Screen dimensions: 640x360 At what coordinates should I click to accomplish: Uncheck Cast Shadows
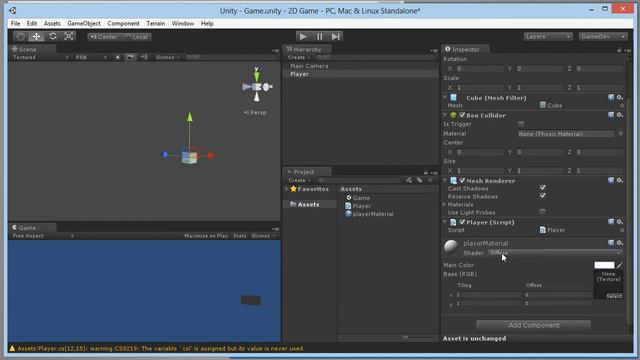pos(542,188)
